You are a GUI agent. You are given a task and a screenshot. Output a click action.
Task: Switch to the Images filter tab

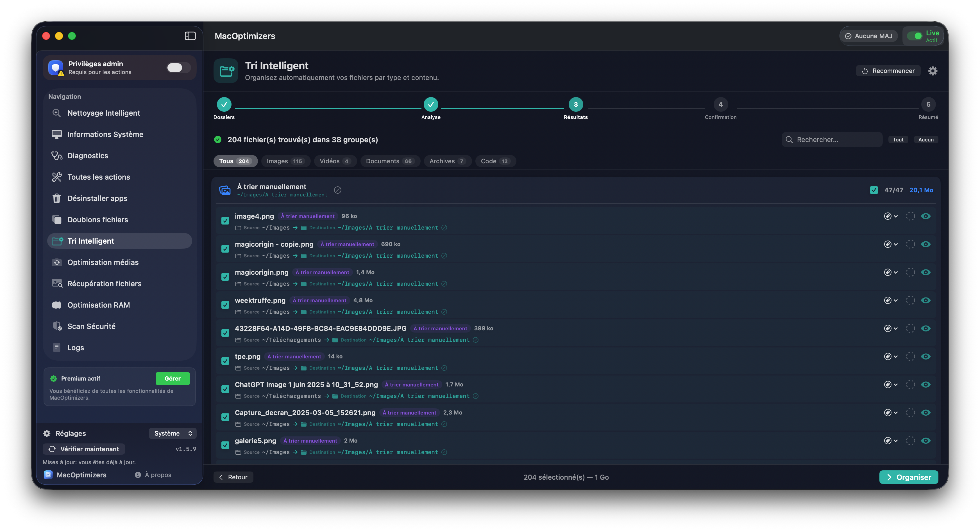pos(285,161)
